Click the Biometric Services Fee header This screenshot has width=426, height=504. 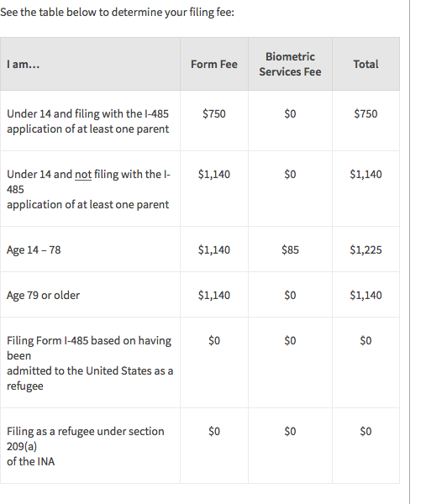coord(290,64)
